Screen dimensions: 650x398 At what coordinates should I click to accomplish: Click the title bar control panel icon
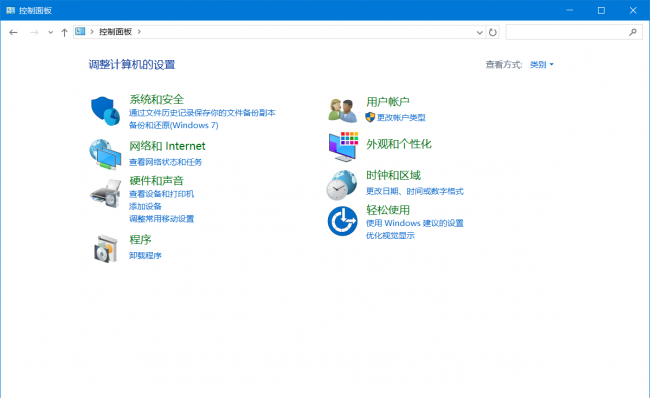click(x=11, y=10)
